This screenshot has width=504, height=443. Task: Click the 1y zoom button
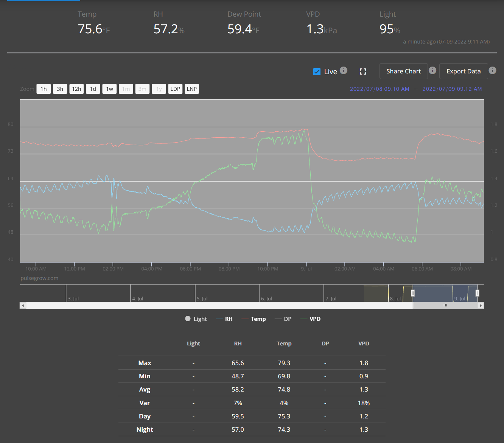159,89
